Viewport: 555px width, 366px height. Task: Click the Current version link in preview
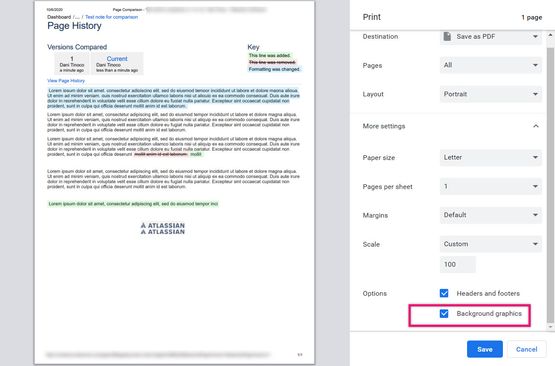[117, 59]
